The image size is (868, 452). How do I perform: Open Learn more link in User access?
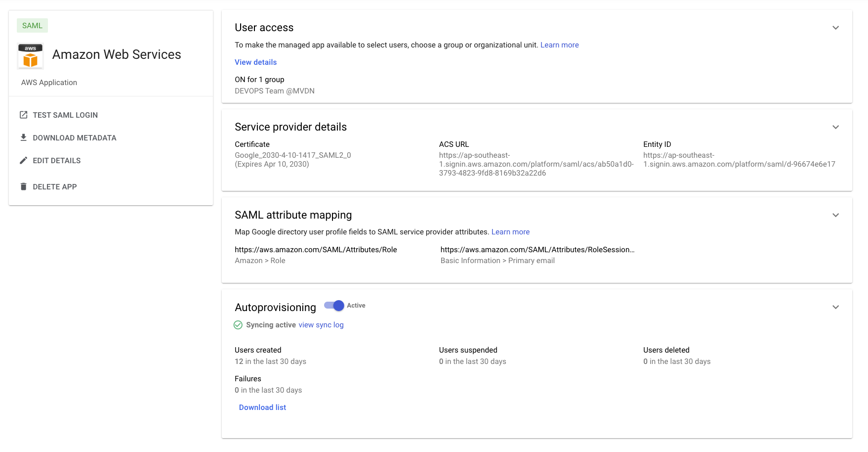(x=559, y=45)
